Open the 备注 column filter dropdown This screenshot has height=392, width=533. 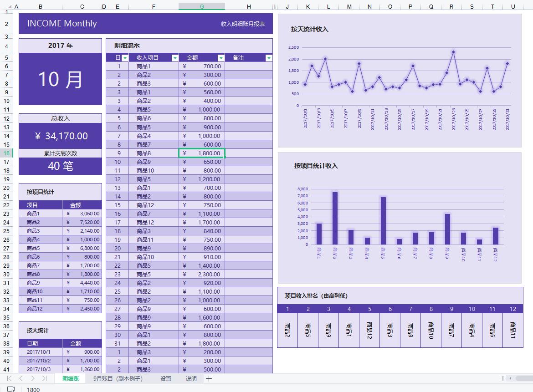[268, 58]
